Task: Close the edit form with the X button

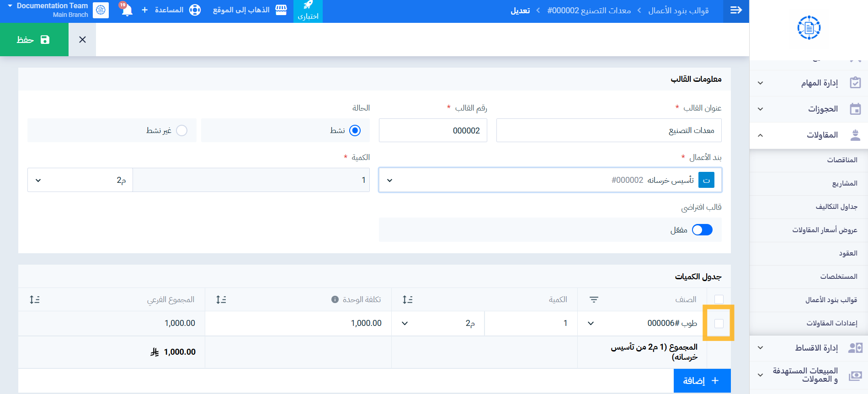Action: coord(82,40)
